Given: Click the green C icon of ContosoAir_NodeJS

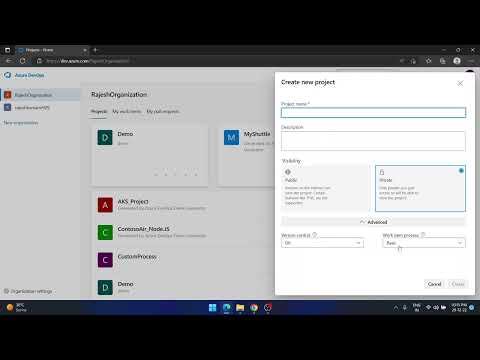Looking at the screenshot, I should coord(105,232).
